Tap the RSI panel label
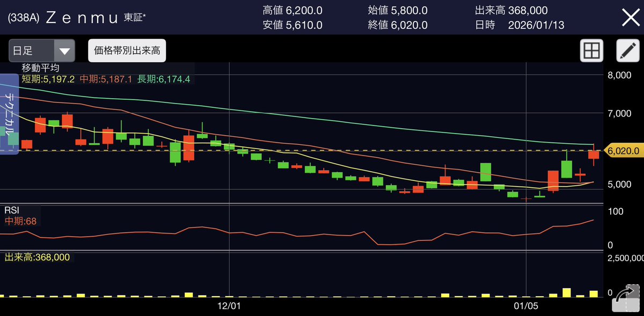Image resolution: width=644 pixels, height=316 pixels. 12,210
